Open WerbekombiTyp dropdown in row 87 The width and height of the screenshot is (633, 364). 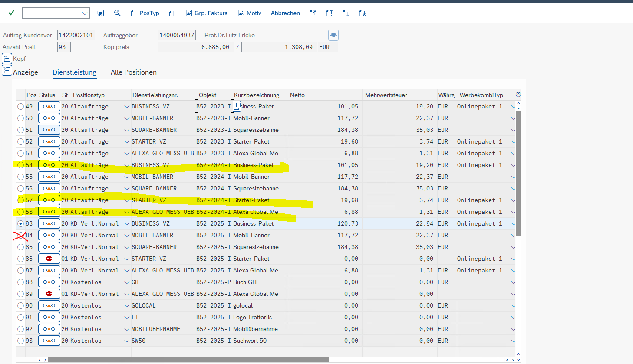(513, 271)
